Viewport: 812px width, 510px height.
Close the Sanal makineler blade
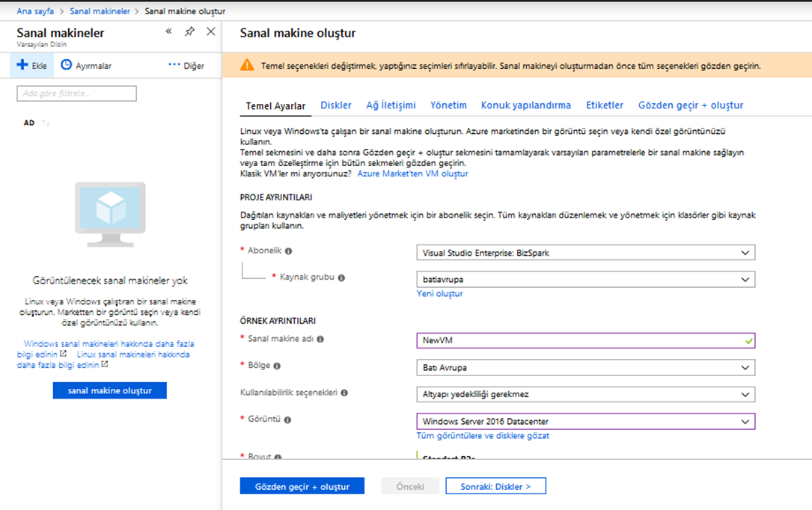(x=211, y=31)
